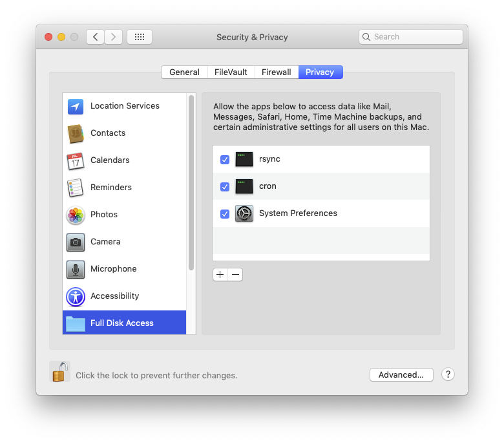Click the System Preferences gear icon
The image size is (504, 443).
tap(244, 213)
